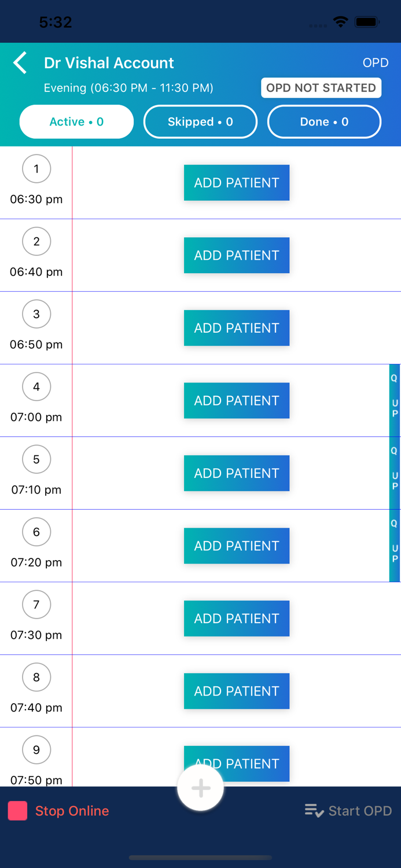This screenshot has height=868, width=401.
Task: Open the Skipped patients tab
Action: (200, 122)
